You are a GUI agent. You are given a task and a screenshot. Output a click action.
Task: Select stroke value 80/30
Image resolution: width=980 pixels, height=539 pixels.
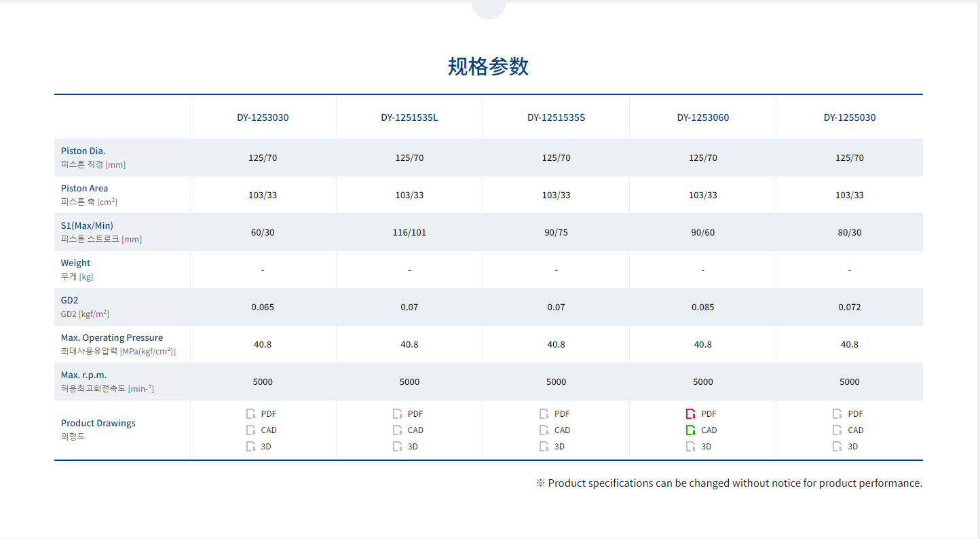tap(850, 232)
